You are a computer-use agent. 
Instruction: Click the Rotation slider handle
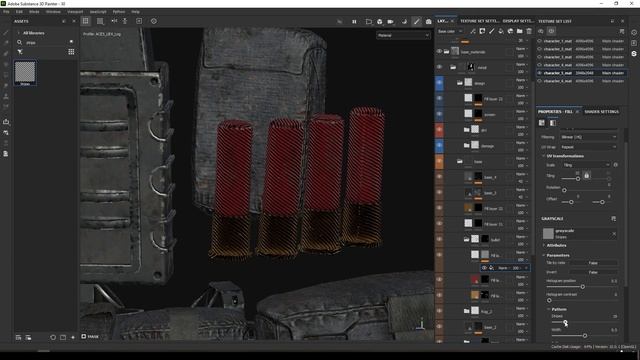point(564,190)
